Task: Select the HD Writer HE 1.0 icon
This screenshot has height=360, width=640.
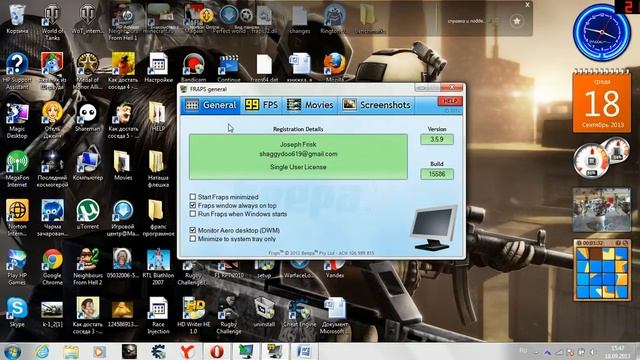Action: tap(193, 316)
